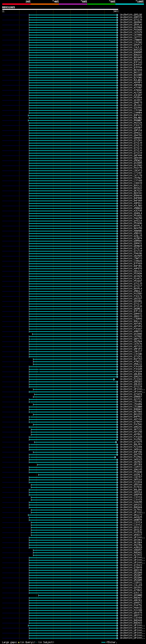Click the UniRef100_P30165 hit name
The image size is (146, 644).
131,369
